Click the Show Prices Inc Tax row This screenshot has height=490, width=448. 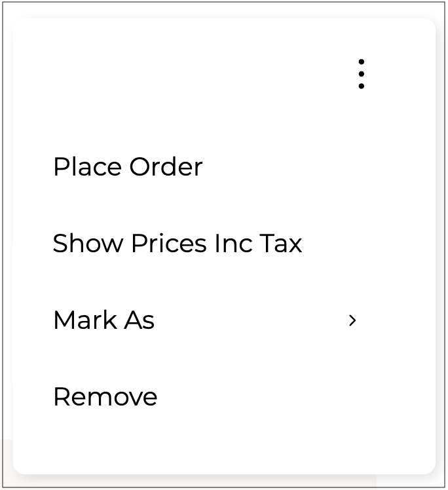pyautogui.click(x=177, y=244)
